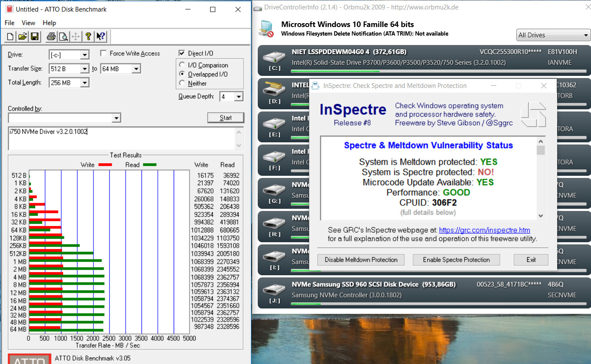Click the ATTO red disk title bar icon
591x364 pixels.
click(x=9, y=9)
